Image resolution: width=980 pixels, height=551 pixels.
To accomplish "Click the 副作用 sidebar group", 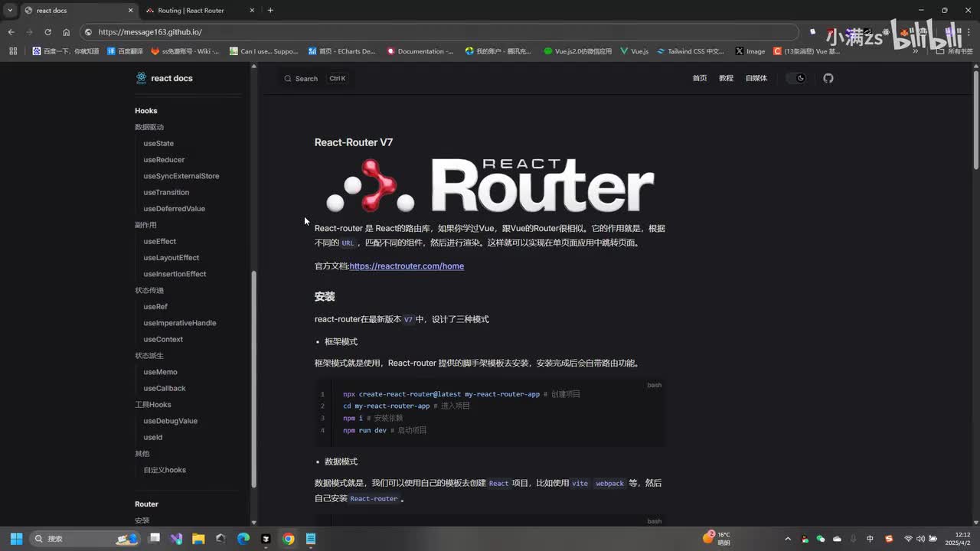I will [x=145, y=225].
